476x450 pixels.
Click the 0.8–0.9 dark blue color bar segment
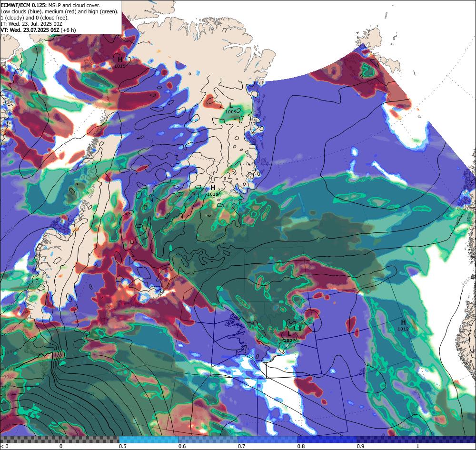pos(327,440)
